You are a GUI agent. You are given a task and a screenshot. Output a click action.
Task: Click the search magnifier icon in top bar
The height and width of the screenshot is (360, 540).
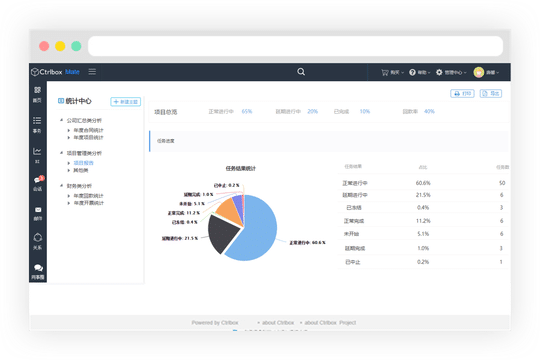click(x=301, y=72)
